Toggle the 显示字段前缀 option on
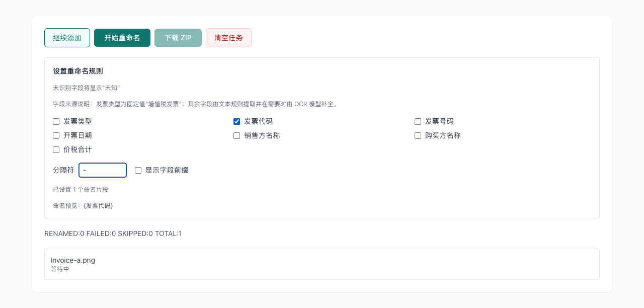 coord(138,170)
